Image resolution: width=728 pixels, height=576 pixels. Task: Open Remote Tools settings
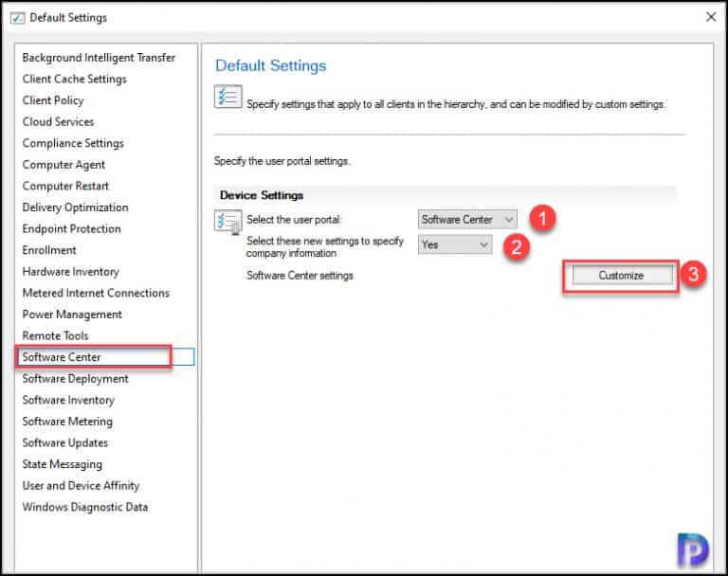(x=55, y=335)
